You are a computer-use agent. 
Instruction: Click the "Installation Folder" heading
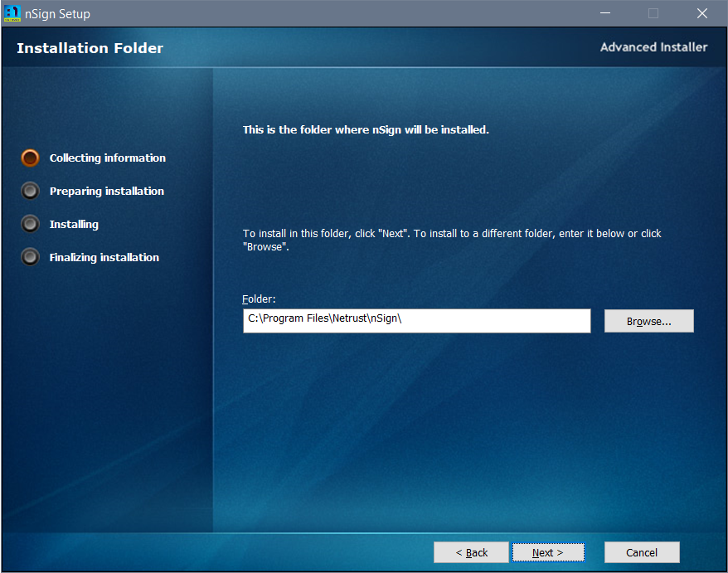90,48
